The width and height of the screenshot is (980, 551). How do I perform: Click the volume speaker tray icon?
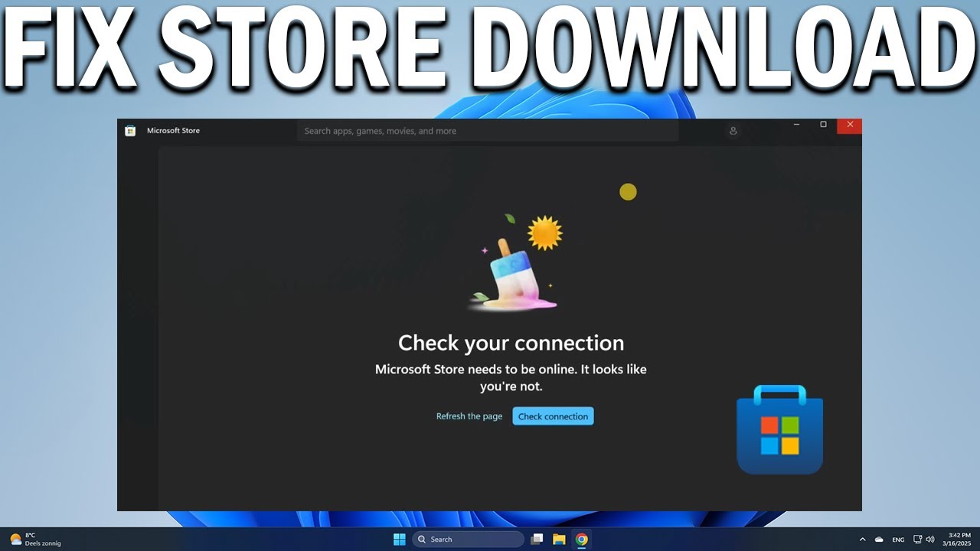click(x=930, y=540)
